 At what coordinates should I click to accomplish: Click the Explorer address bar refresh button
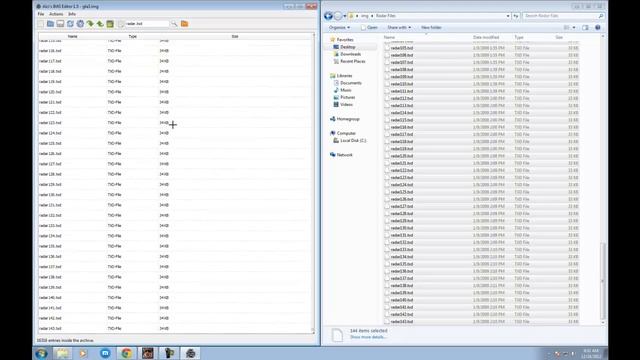(x=516, y=16)
